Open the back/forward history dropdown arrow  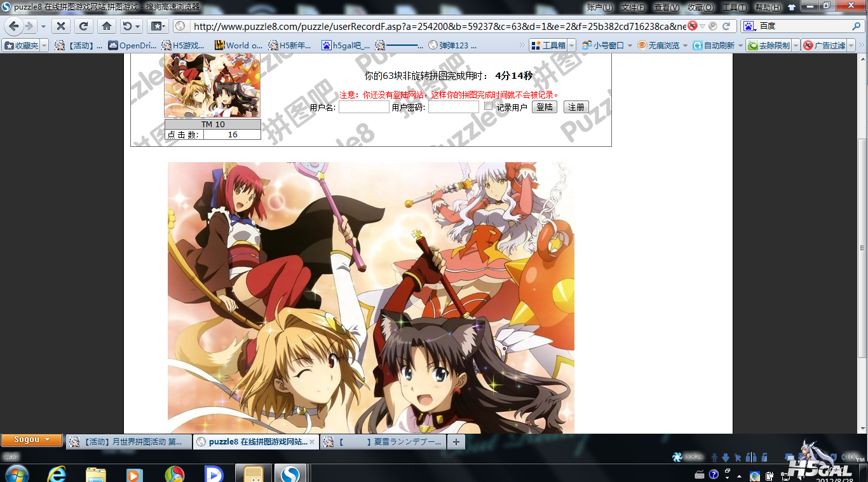pyautogui.click(x=43, y=27)
